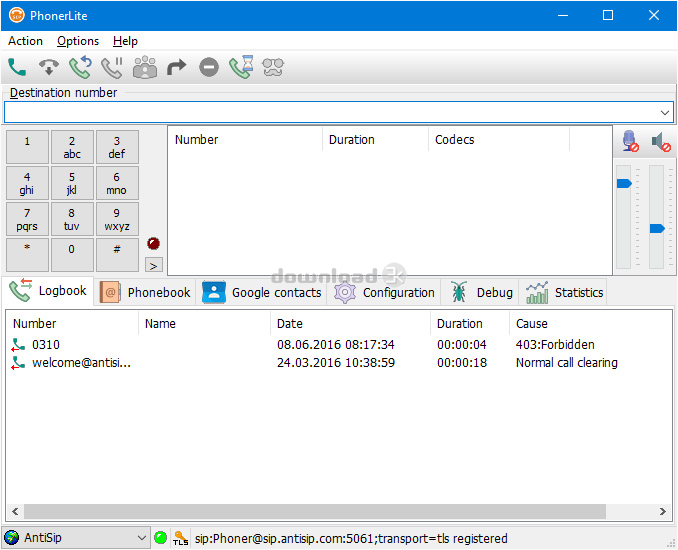Click the small '>' expand button
This screenshot has width=678, height=550.
tap(154, 265)
